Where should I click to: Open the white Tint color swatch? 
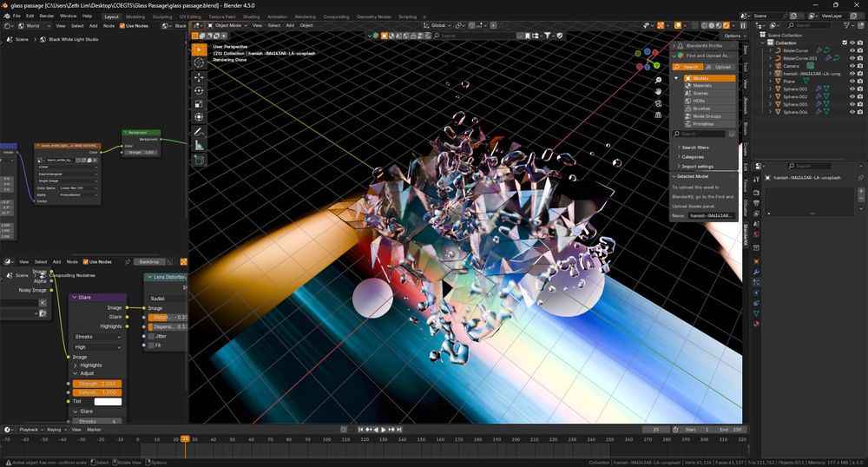point(108,402)
